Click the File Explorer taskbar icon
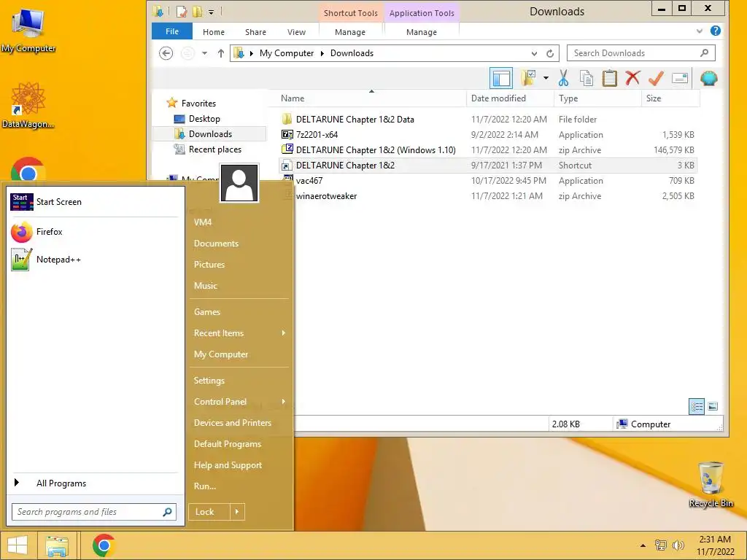Viewport: 747px width, 560px height. 57,545
